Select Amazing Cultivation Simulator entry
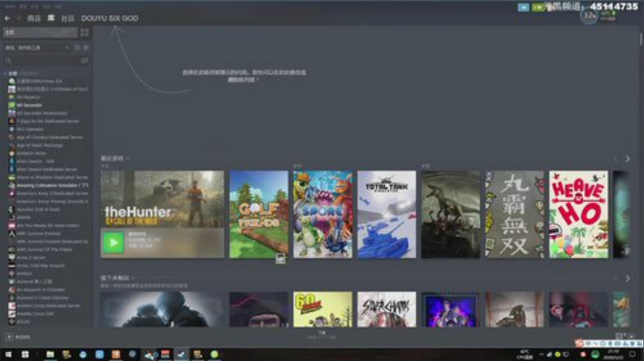 tap(52, 186)
